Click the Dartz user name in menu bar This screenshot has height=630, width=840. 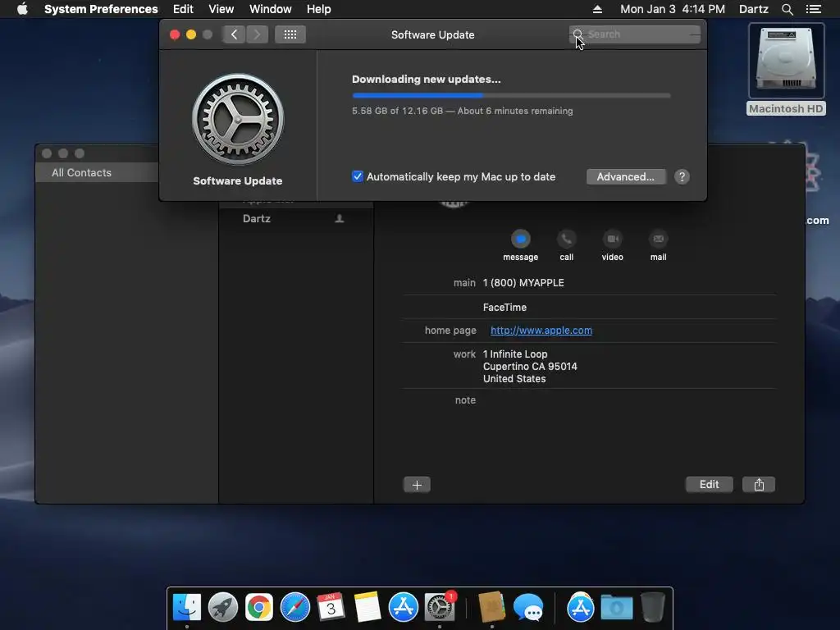pos(753,9)
